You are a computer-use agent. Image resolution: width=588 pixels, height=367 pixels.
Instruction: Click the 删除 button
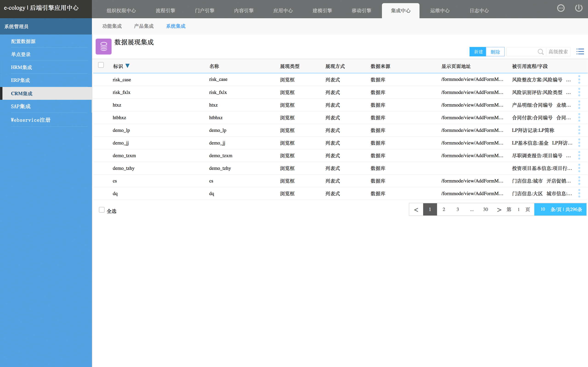click(495, 52)
